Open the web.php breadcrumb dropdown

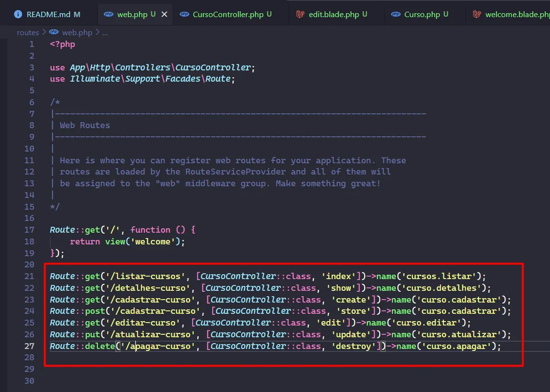(x=77, y=33)
